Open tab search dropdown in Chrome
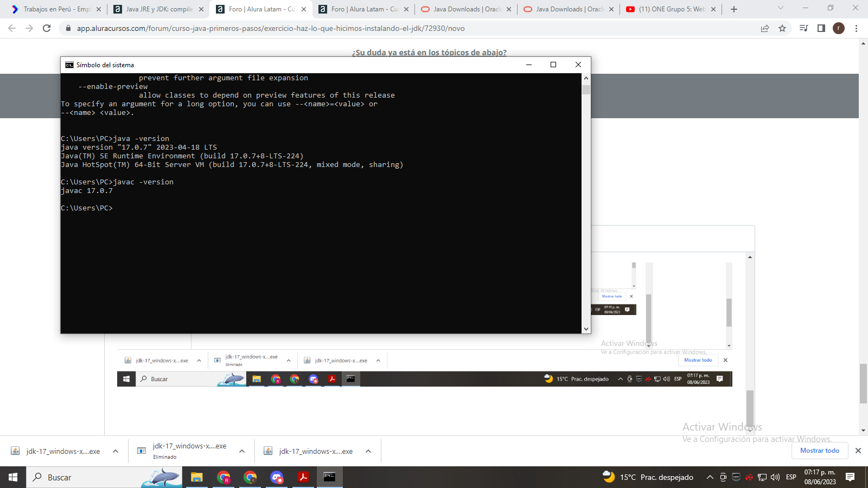 781,8
